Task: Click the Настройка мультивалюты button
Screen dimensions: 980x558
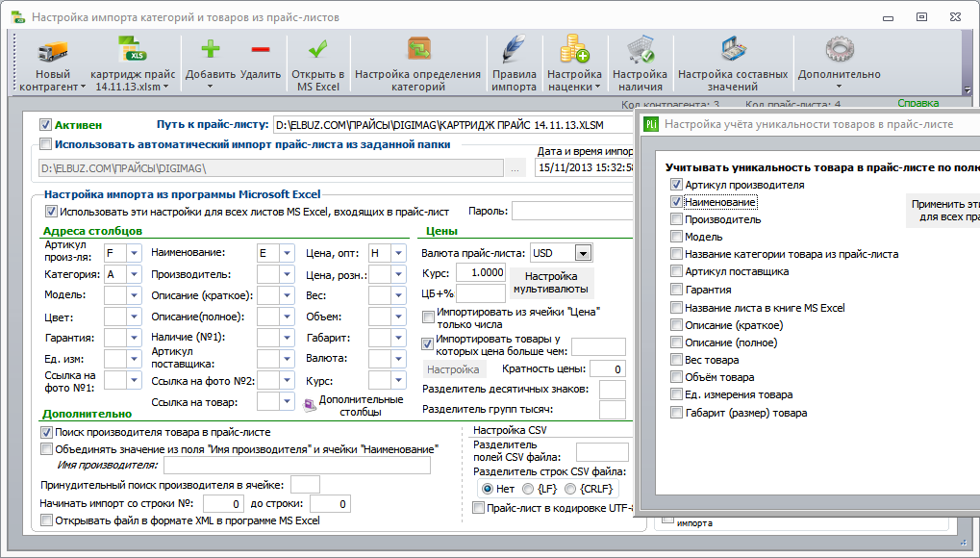Action: coord(551,283)
